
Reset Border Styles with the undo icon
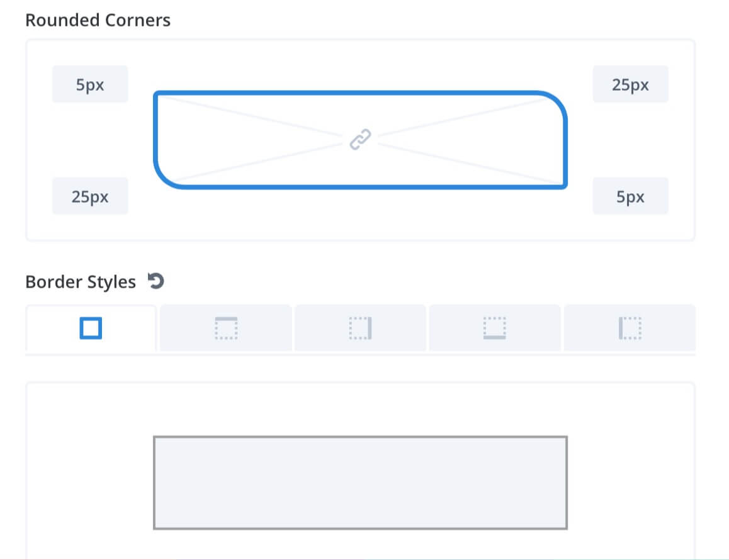(155, 281)
